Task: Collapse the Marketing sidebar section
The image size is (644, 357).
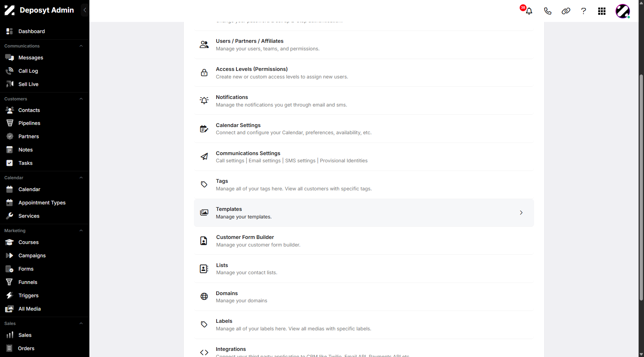Action: (81, 231)
